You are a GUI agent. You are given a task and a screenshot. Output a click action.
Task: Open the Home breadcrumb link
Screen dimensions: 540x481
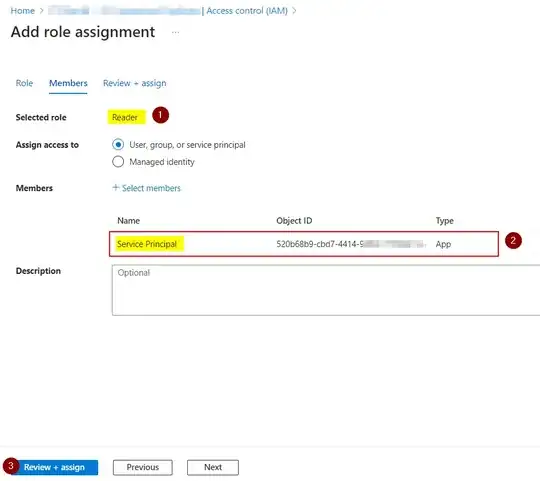(22, 11)
